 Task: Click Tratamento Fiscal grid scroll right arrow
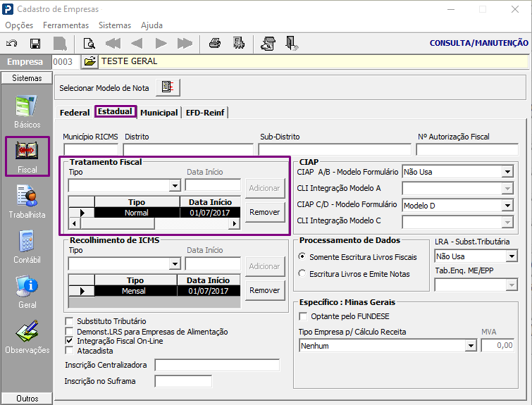[x=234, y=223]
